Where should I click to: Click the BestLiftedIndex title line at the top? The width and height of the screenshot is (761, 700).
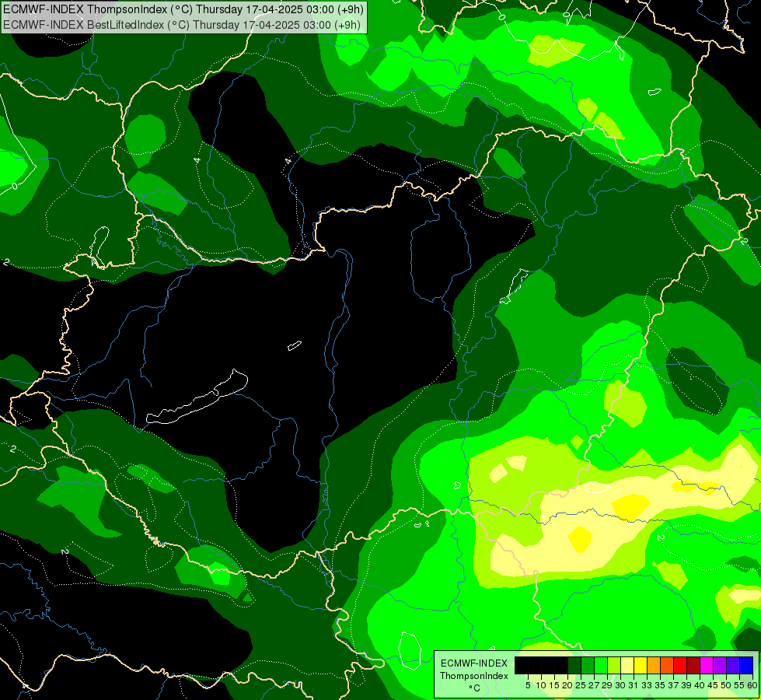182,24
